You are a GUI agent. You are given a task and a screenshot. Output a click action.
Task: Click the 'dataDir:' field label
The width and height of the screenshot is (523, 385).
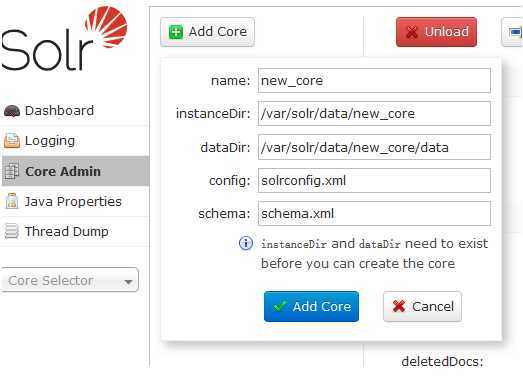[x=225, y=147]
